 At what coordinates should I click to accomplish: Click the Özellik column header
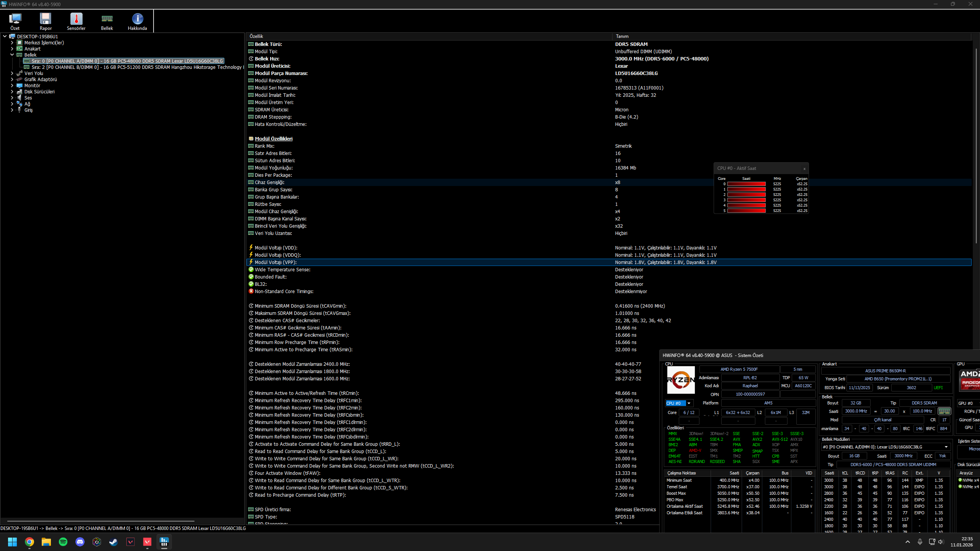(x=429, y=36)
